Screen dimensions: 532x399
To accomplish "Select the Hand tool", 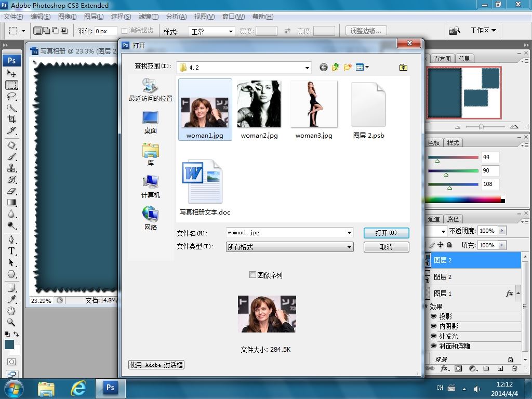I will (x=11, y=311).
